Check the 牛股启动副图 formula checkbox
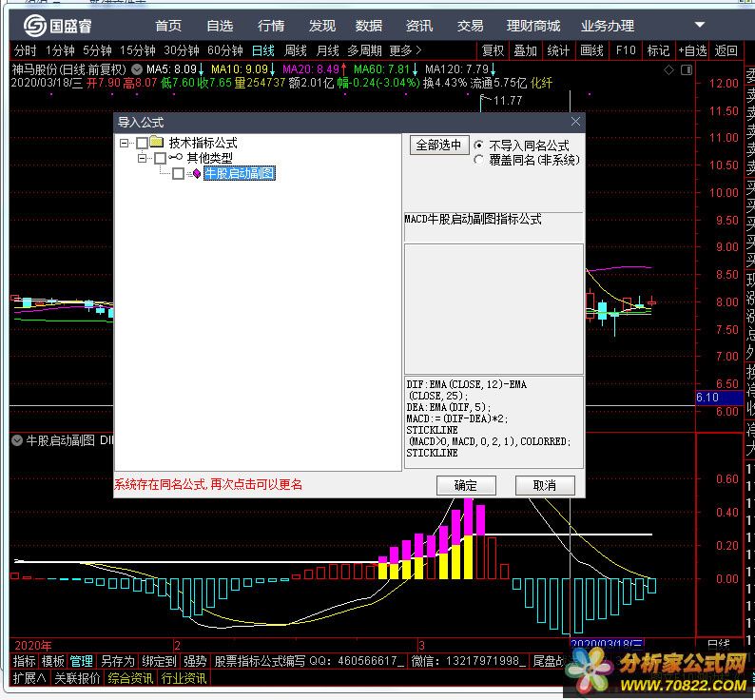 tap(178, 173)
